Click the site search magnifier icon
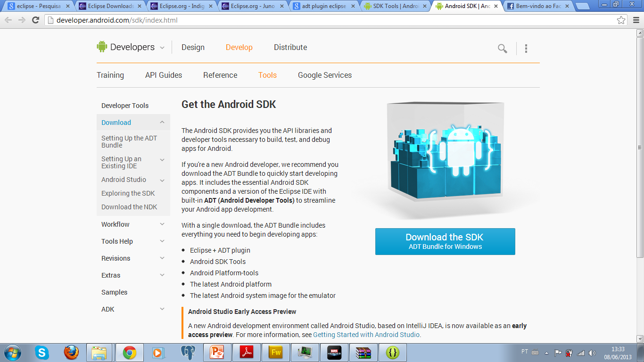Screen dimensions: 644x362 click(x=503, y=48)
